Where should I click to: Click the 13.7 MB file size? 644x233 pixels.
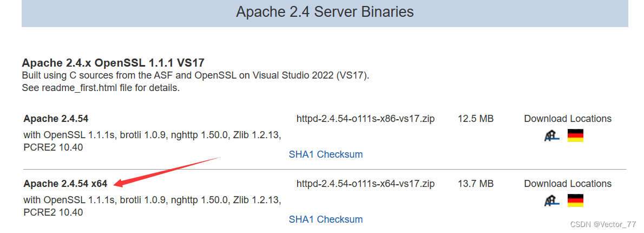click(476, 184)
